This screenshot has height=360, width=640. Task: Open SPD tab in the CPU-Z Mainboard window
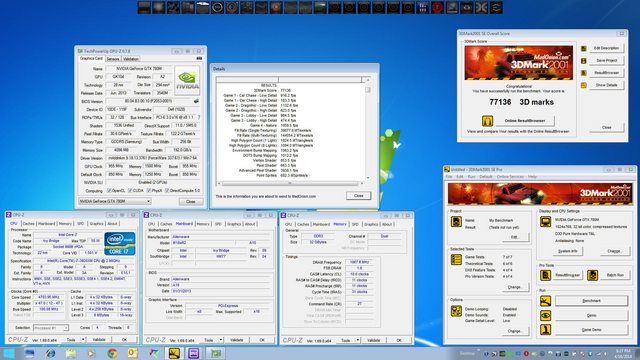(218, 224)
